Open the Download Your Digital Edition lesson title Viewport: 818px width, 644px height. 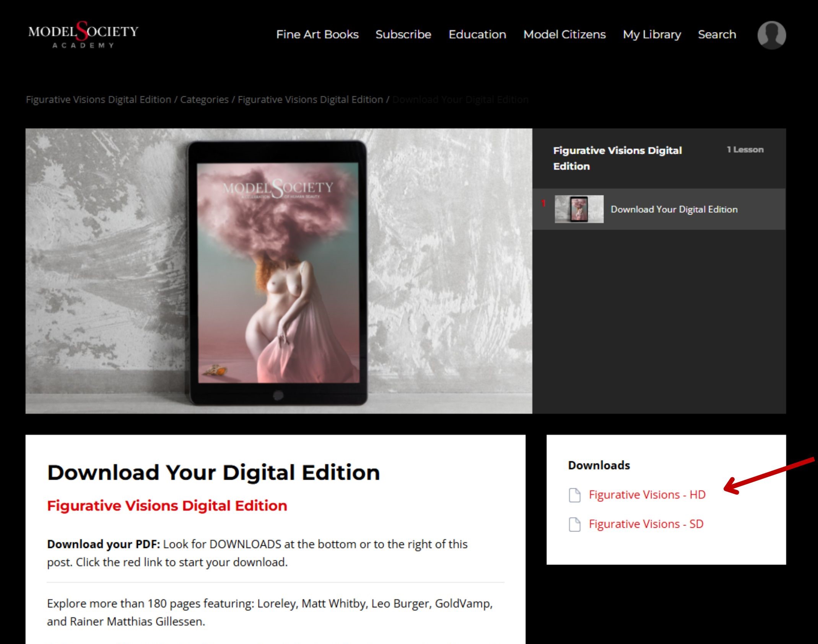pyautogui.click(x=674, y=210)
